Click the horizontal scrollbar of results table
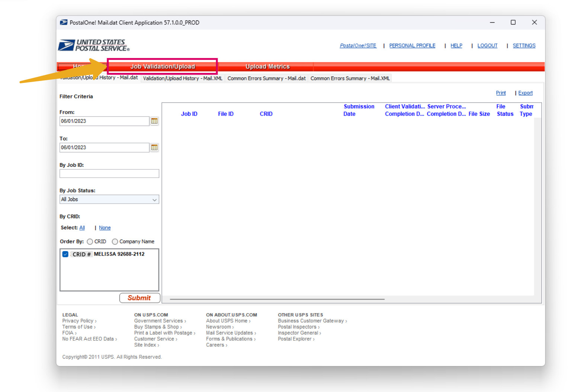This screenshot has height=392, width=584. (277, 299)
